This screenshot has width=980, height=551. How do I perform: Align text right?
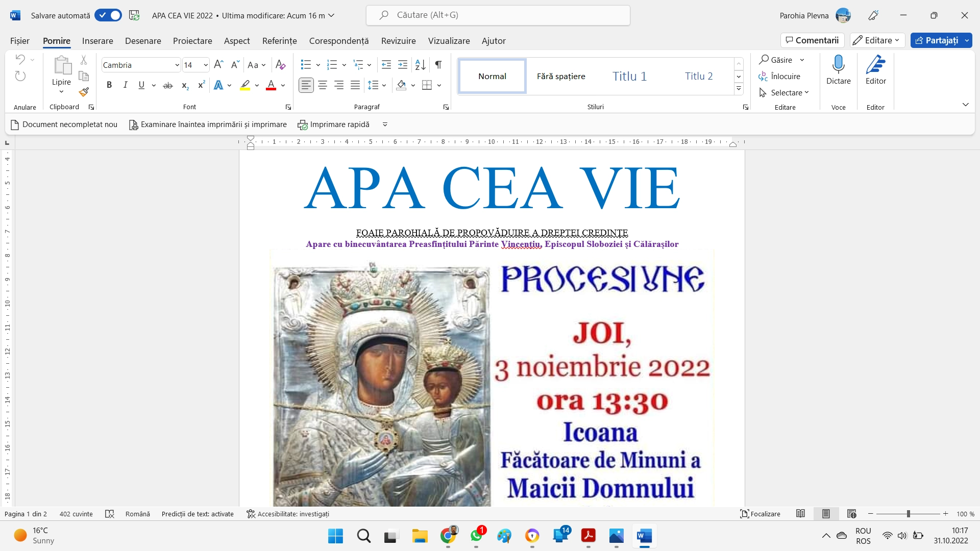(x=339, y=85)
